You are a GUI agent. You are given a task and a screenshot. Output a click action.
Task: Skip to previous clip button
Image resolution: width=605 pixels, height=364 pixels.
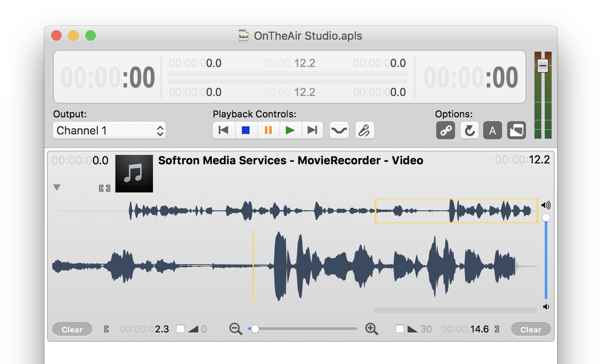click(224, 130)
